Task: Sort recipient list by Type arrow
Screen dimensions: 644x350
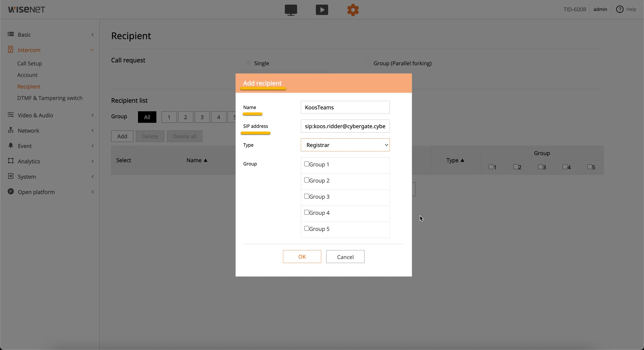Action: coord(462,160)
